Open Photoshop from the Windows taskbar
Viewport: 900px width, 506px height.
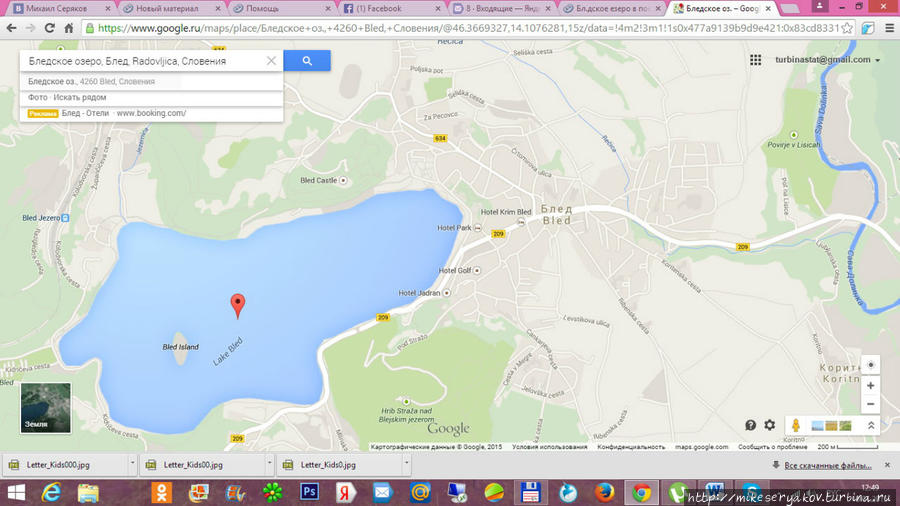click(x=308, y=492)
